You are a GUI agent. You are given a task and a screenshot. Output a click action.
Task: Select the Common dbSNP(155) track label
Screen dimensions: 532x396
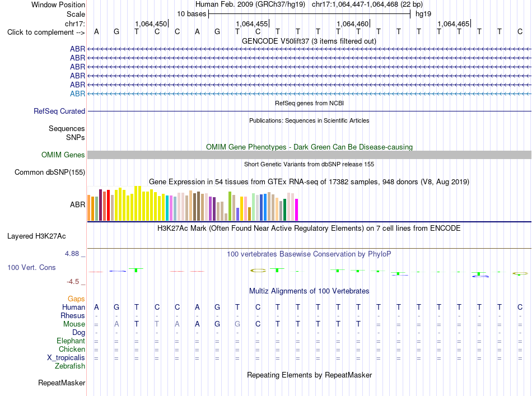[50, 172]
